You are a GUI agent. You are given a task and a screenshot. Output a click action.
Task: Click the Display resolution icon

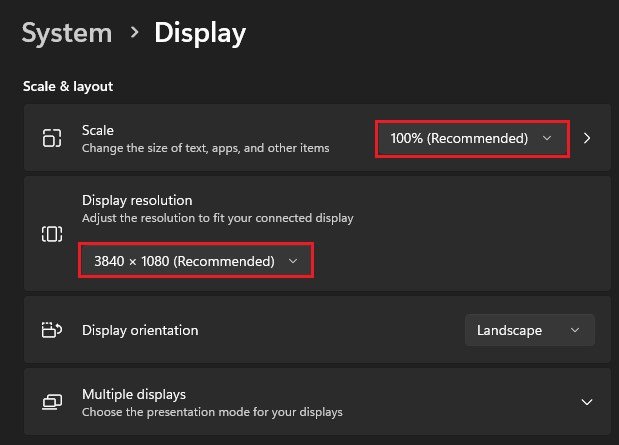51,234
